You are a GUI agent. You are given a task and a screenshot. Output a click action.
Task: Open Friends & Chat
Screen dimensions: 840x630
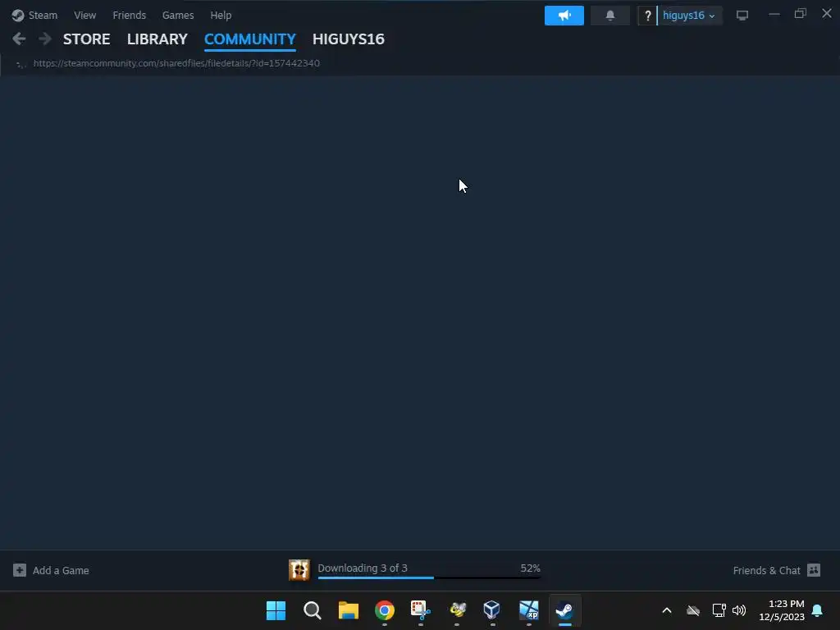tap(766, 571)
